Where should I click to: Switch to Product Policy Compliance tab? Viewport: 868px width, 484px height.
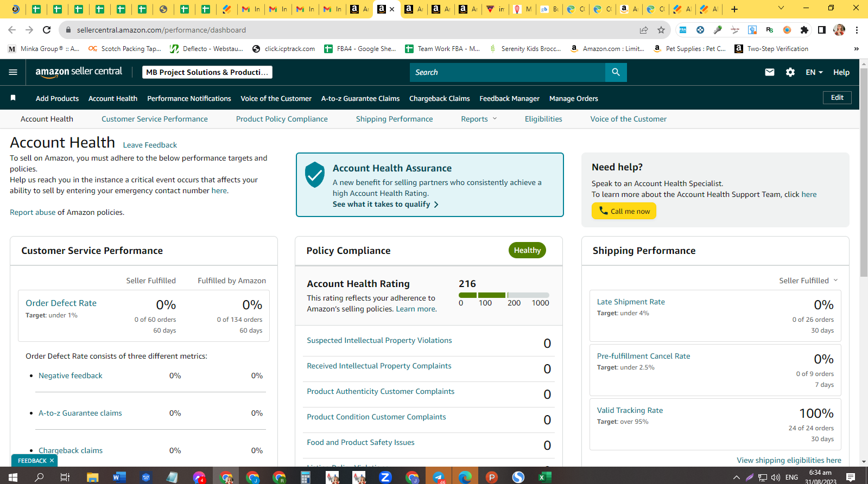282,119
